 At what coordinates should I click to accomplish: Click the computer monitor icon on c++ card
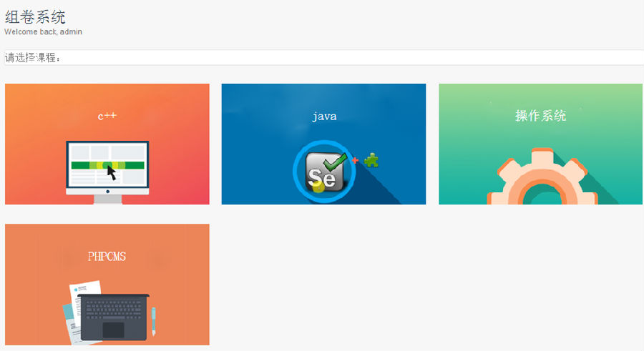pyautogui.click(x=107, y=172)
